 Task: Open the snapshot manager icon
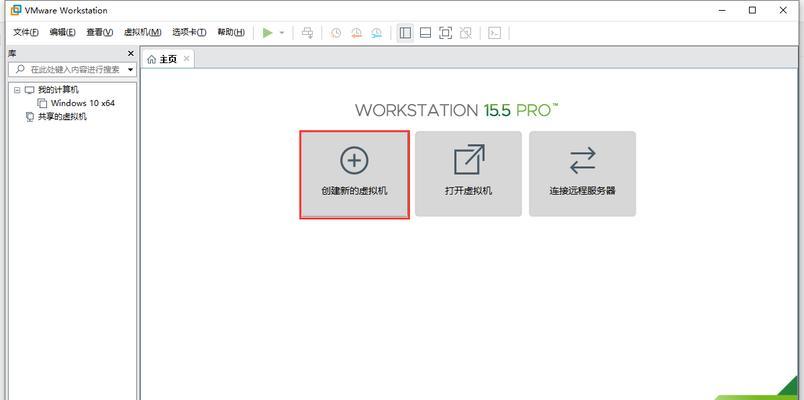pyautogui.click(x=377, y=33)
